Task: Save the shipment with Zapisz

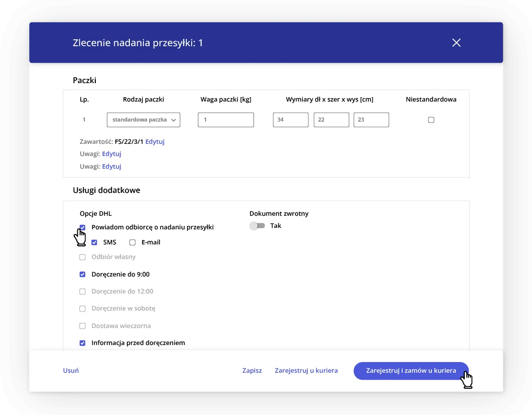Action: [x=252, y=370]
